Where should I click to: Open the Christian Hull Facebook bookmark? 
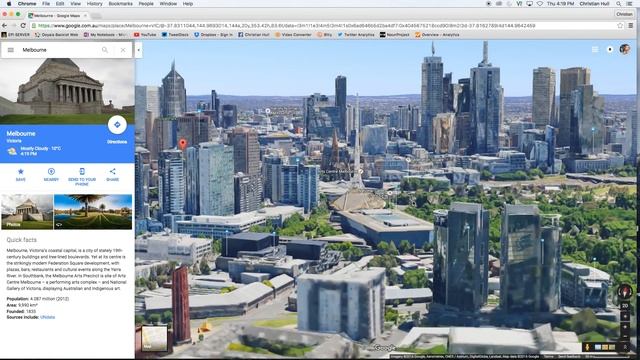(253, 35)
